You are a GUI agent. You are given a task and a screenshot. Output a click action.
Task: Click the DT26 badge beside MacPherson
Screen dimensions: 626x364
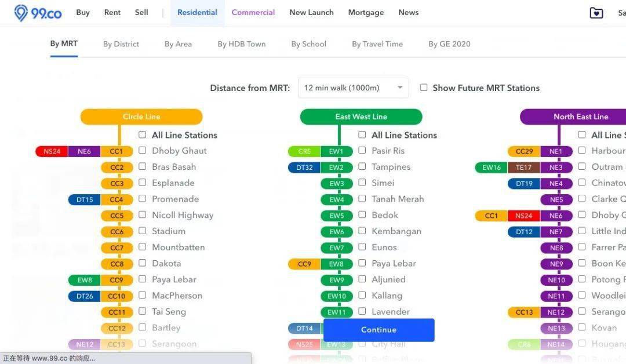pyautogui.click(x=84, y=296)
